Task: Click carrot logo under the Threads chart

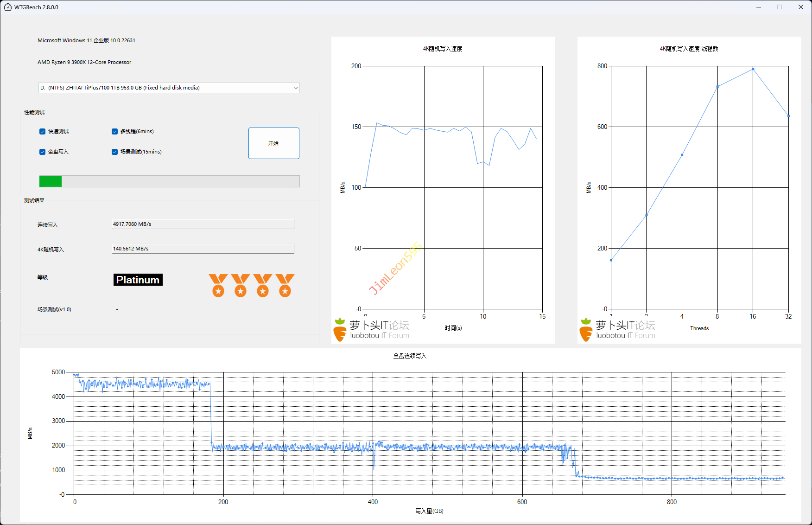Action: 586,330
